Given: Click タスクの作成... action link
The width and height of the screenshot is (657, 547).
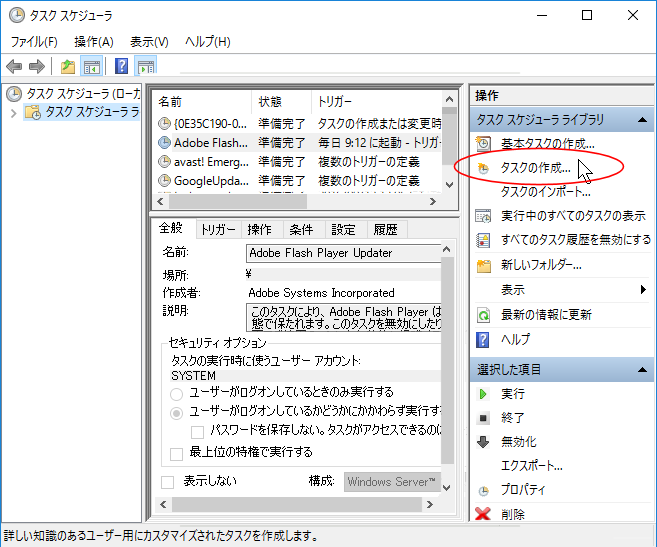Looking at the screenshot, I should click(x=535, y=167).
